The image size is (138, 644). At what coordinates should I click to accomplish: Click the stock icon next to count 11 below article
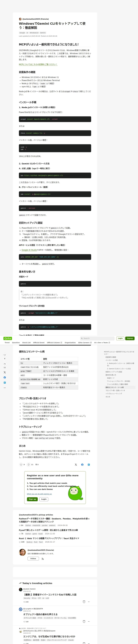click(29, 465)
